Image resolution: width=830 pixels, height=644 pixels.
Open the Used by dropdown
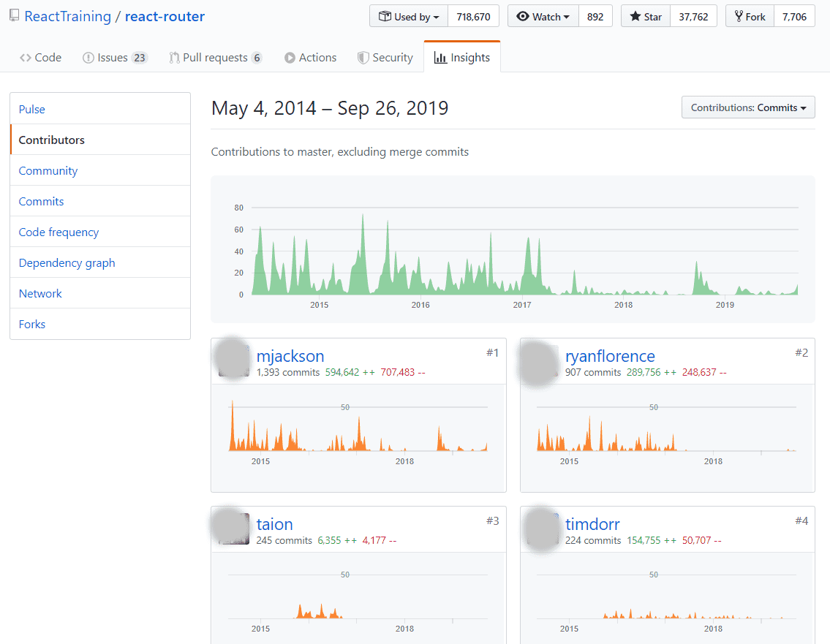(x=409, y=16)
